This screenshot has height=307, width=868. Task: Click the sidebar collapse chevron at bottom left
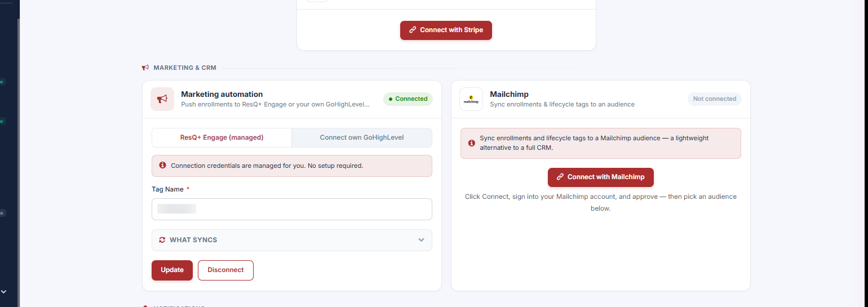pos(4,292)
